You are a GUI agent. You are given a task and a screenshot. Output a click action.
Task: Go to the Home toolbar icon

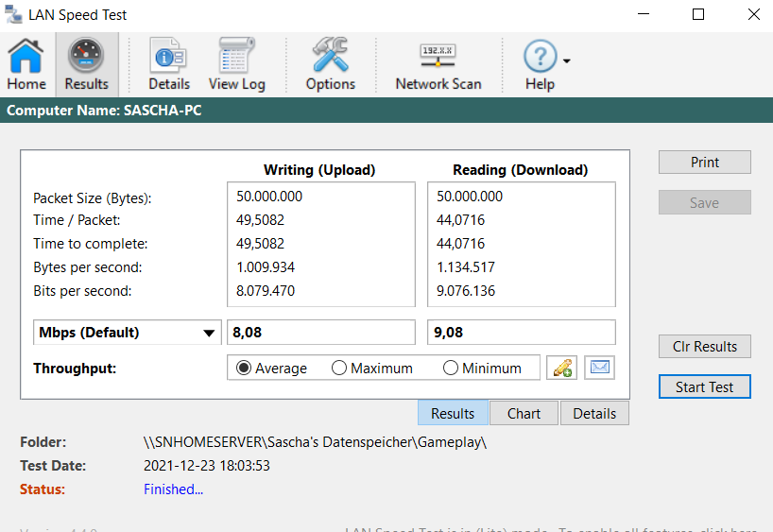[26, 64]
